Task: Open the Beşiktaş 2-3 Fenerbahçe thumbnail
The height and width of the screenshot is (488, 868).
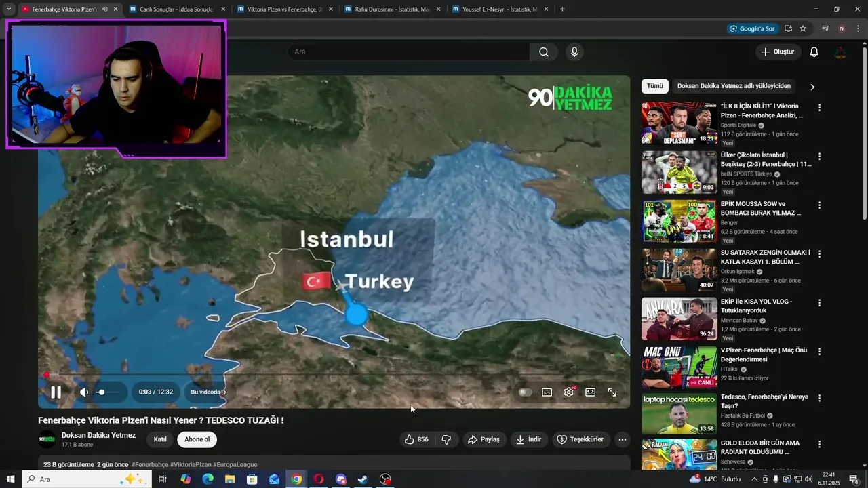Action: [x=679, y=172]
